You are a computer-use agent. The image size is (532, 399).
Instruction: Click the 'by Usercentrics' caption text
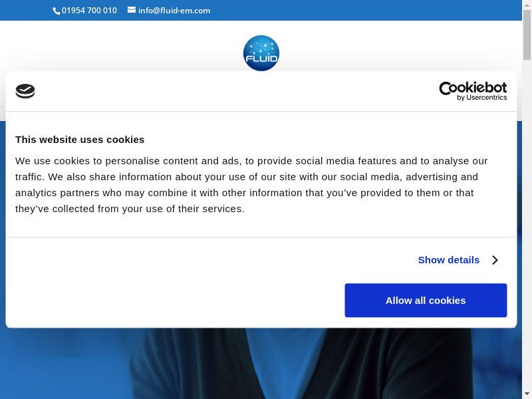pos(482,98)
